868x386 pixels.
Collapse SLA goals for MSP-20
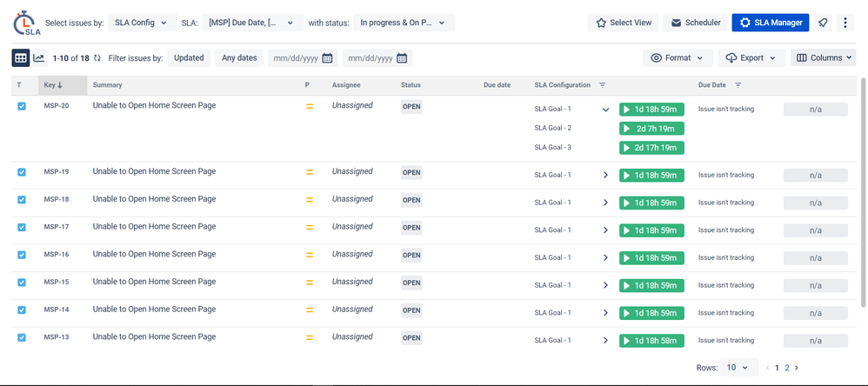pyautogui.click(x=605, y=110)
